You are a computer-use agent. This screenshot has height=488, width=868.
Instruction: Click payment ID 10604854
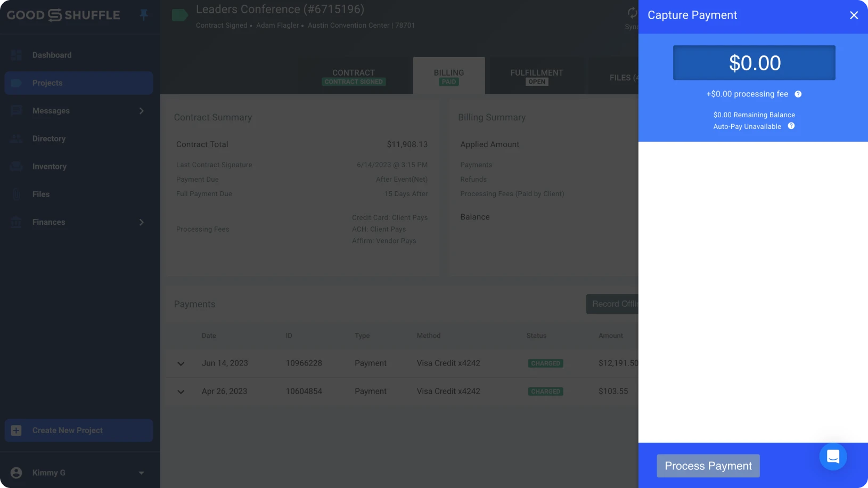tap(304, 392)
